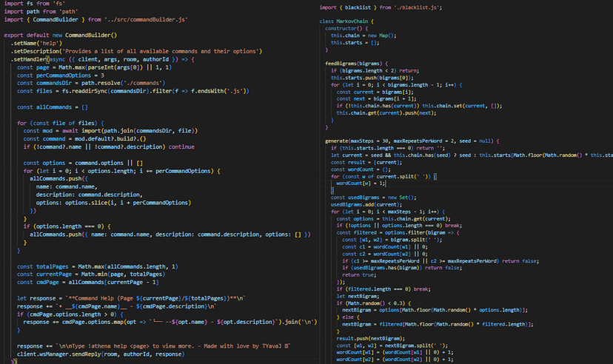Screen dimensions: 613x364
Task: Click the "class MarkovChain {" line
Action: click(346, 21)
